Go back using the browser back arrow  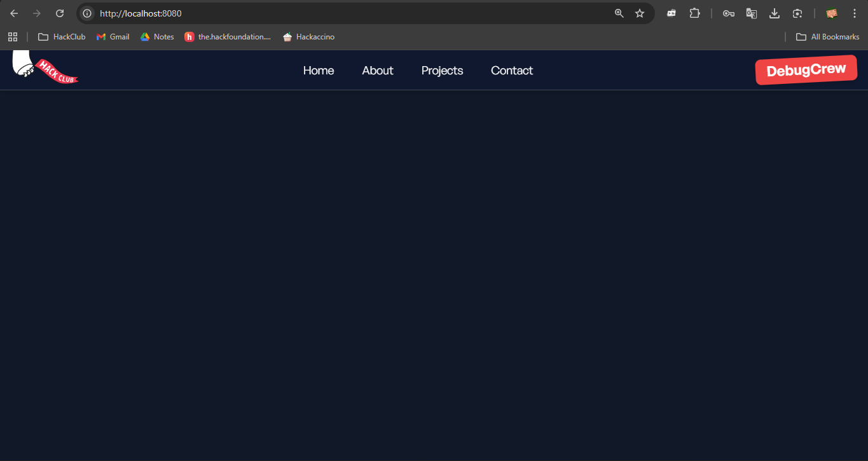(x=14, y=13)
